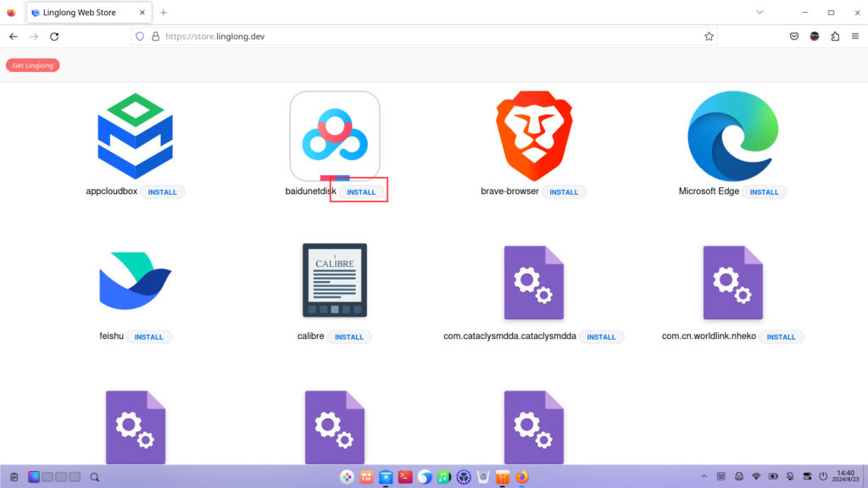Open Firefox hamburger application menu
Screen dimensions: 868x488
click(x=855, y=36)
